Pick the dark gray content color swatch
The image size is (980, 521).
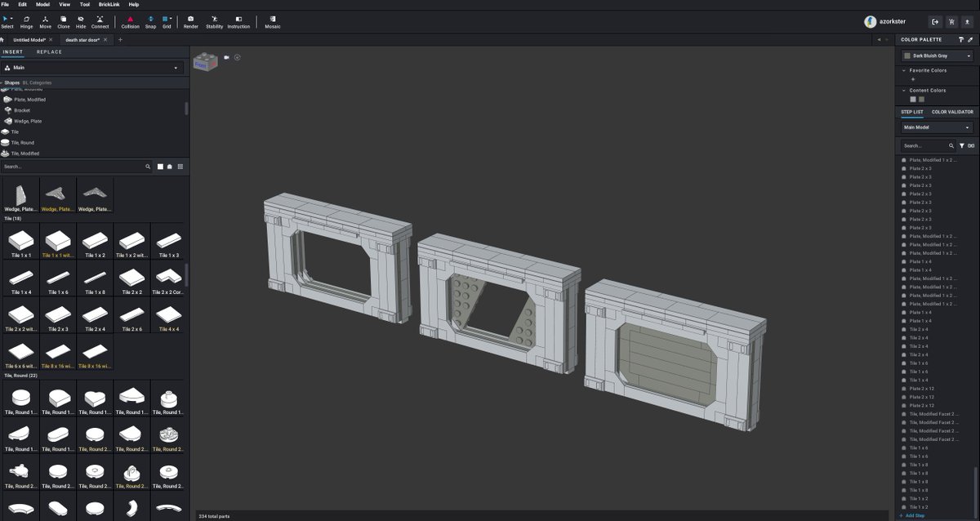[922, 100]
